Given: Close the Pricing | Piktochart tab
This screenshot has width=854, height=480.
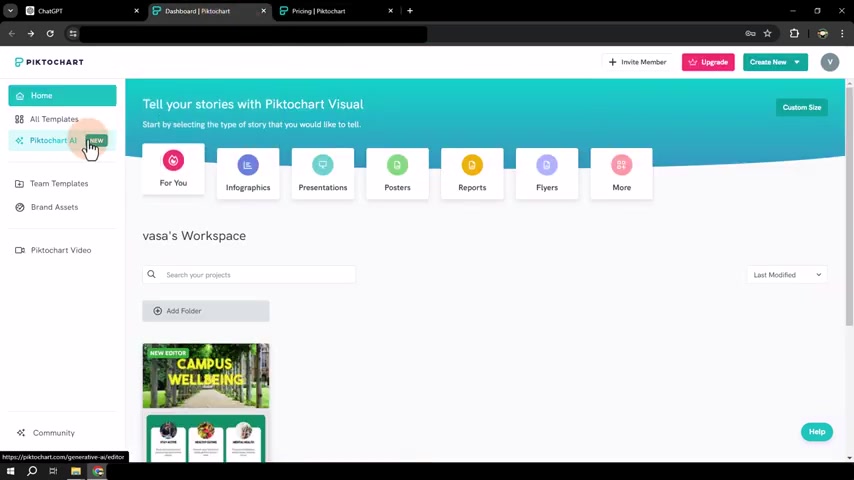Looking at the screenshot, I should [390, 11].
